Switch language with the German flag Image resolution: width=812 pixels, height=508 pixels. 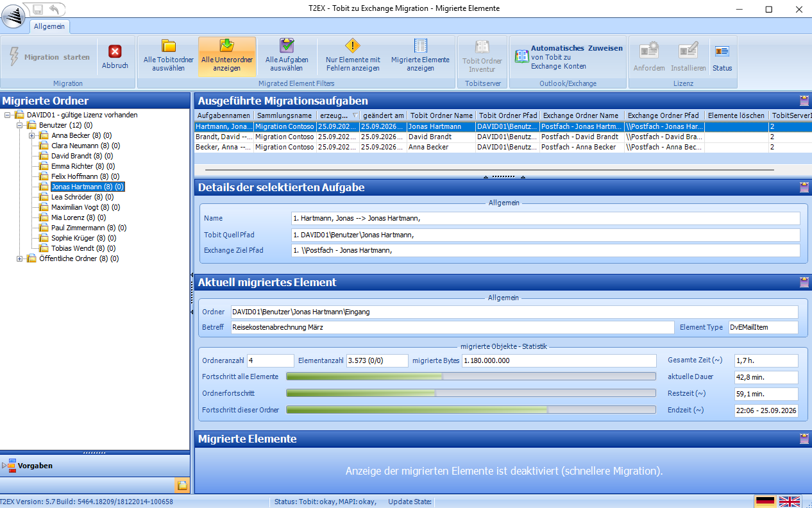(765, 501)
